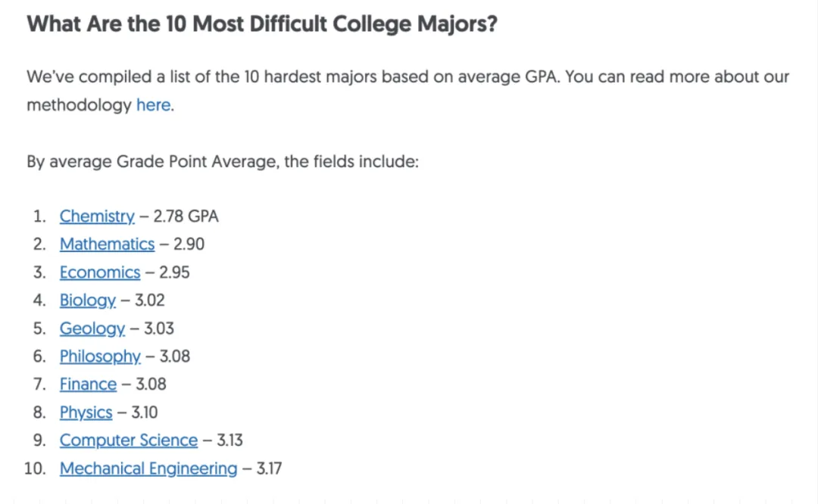Click the 3.13 value after Computer Science
The height and width of the screenshot is (504, 818).
[x=230, y=440]
